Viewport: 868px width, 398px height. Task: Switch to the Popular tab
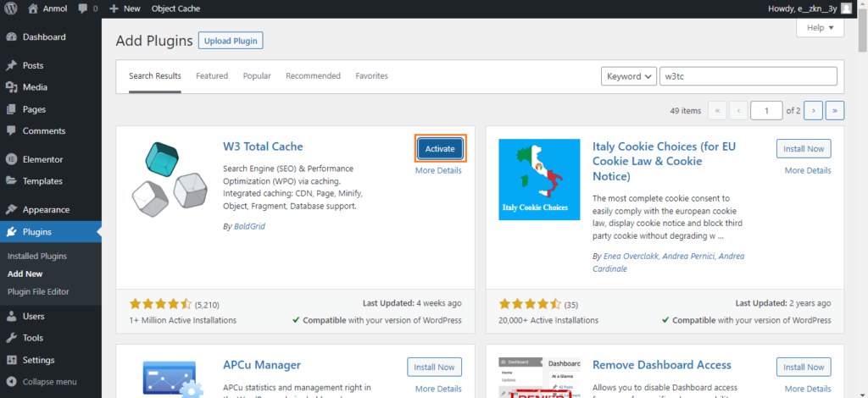click(257, 75)
